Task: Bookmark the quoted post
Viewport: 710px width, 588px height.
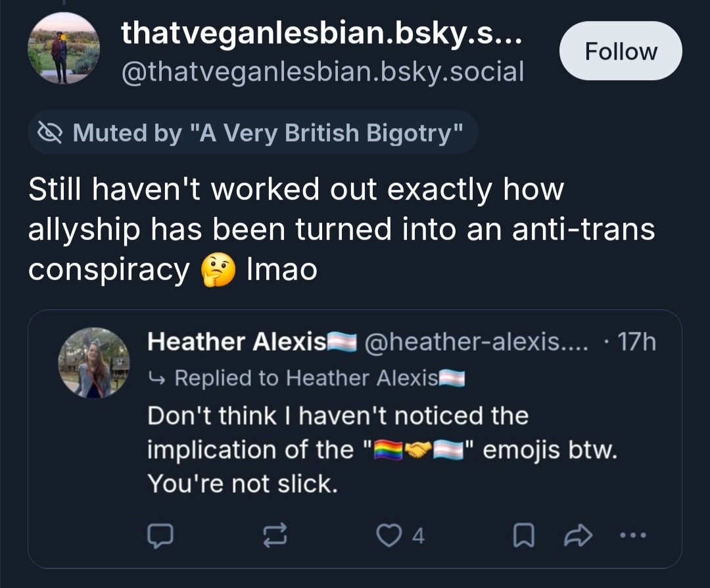Action: pyautogui.click(x=521, y=537)
